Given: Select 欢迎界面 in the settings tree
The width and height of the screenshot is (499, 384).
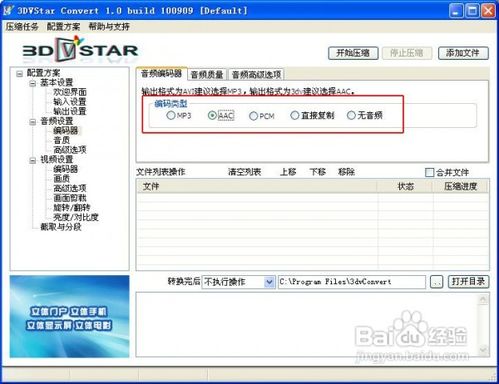Looking at the screenshot, I should 70,92.
